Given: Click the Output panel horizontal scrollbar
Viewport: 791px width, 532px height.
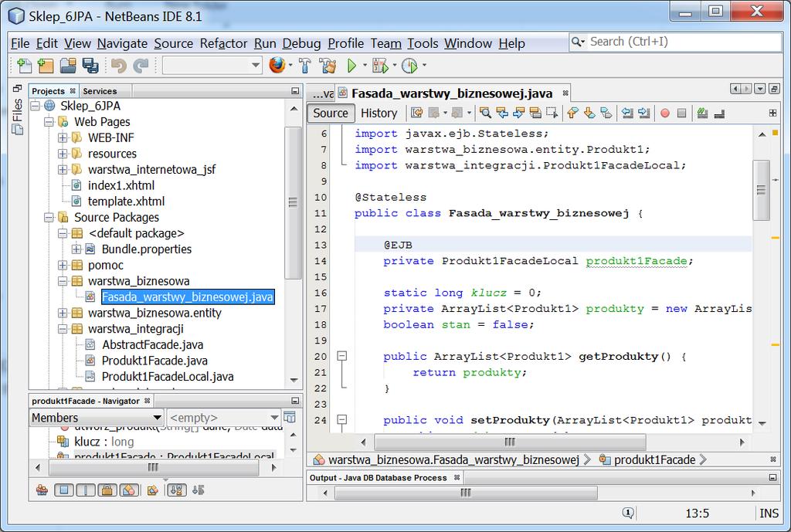Looking at the screenshot, I should pyautogui.click(x=466, y=493).
